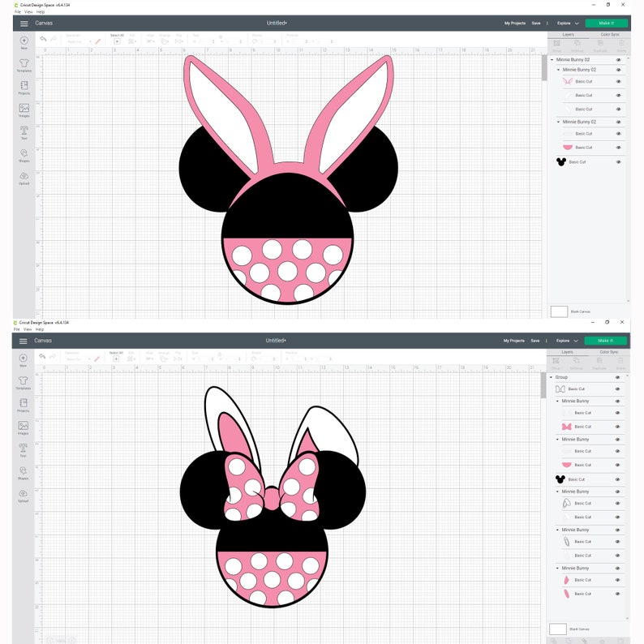This screenshot has height=644, width=644.
Task: Click New icon in lower window sidebar
Action: click(x=23, y=358)
